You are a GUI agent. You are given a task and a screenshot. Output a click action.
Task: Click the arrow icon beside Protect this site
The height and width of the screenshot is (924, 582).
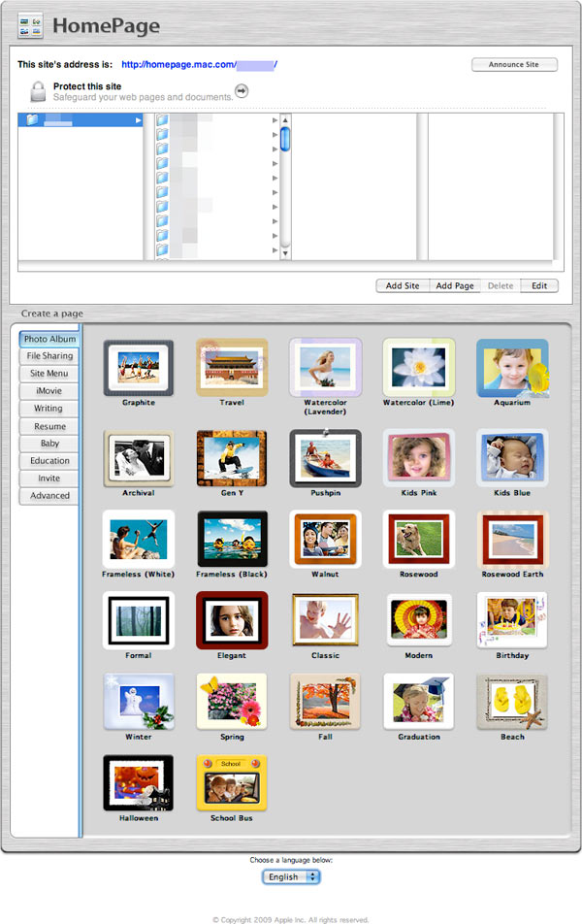pyautogui.click(x=242, y=91)
